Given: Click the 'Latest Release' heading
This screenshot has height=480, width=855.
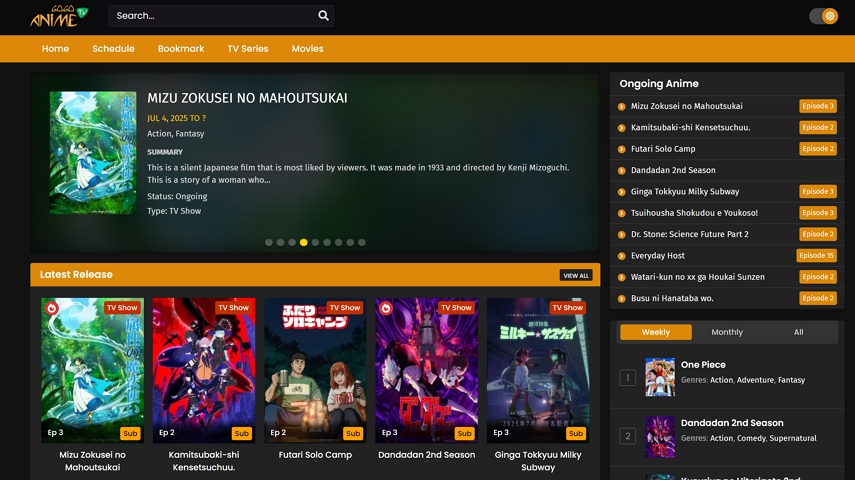Looking at the screenshot, I should click(76, 274).
